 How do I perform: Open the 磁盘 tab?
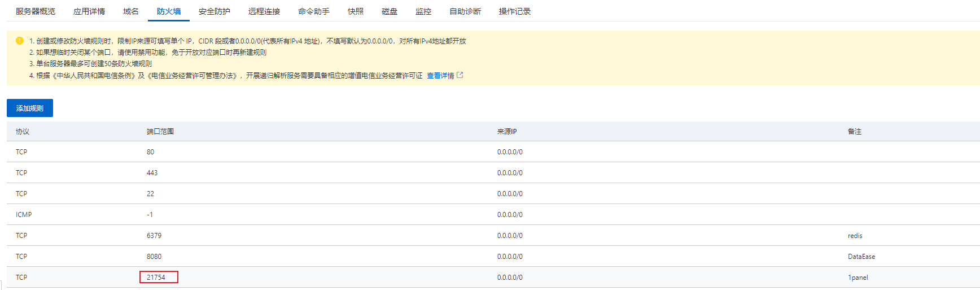pyautogui.click(x=390, y=11)
